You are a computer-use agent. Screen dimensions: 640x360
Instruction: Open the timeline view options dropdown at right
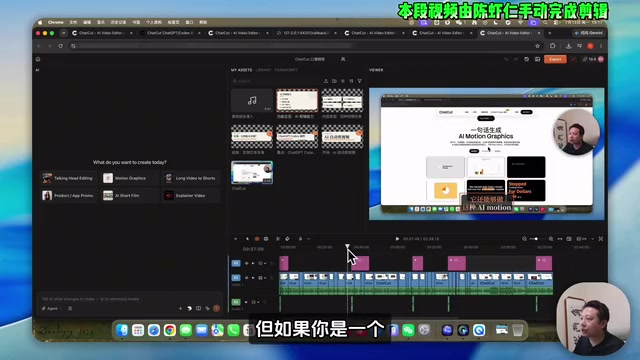593,239
